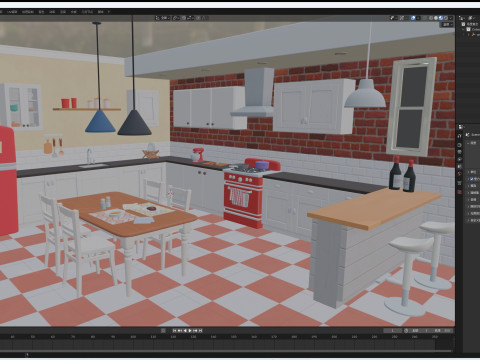Viewport: 480px width, 360px height.
Task: Toggle proportional editing in viewport header
Action: 198,18
